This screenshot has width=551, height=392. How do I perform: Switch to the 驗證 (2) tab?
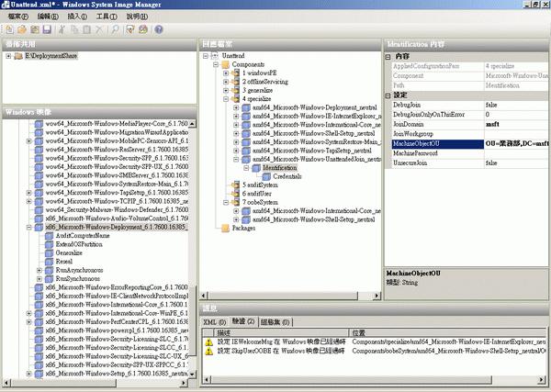tap(243, 321)
